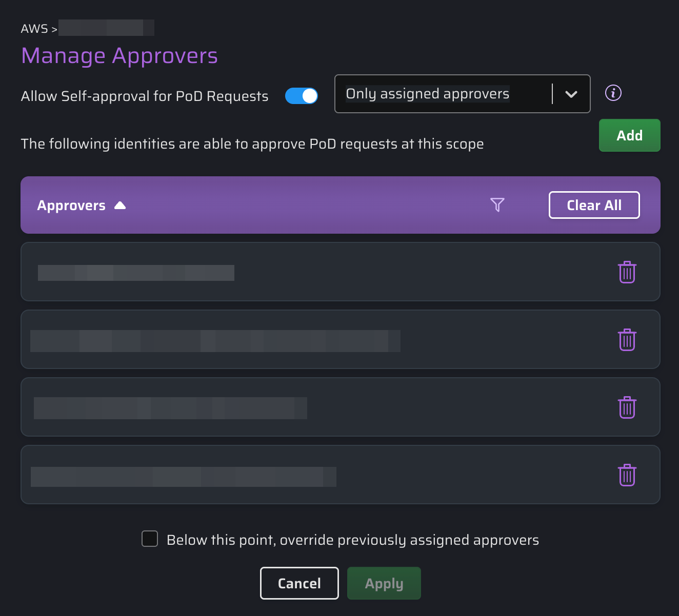Select the last approver row entry

click(x=183, y=477)
